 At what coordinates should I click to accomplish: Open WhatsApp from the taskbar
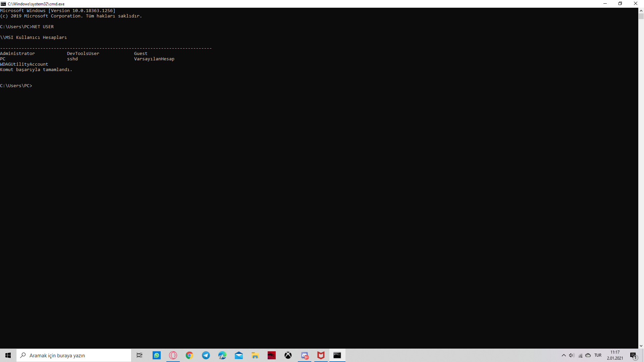(x=157, y=355)
